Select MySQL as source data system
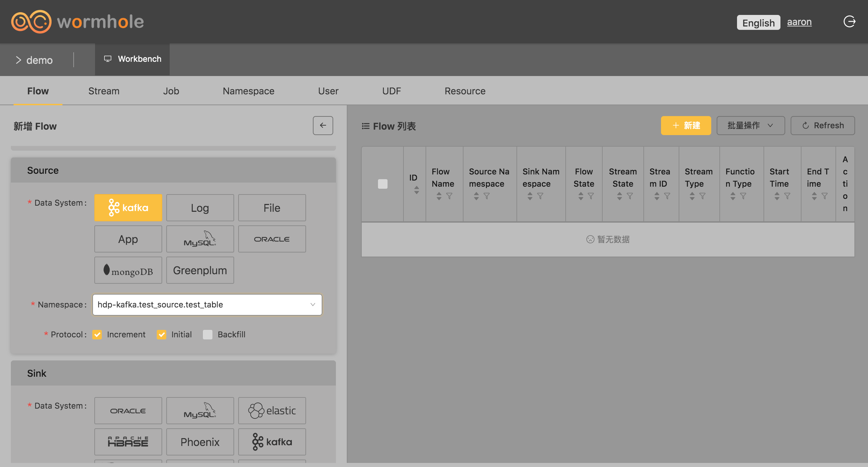Screen dimensions: 868x467 200,239
